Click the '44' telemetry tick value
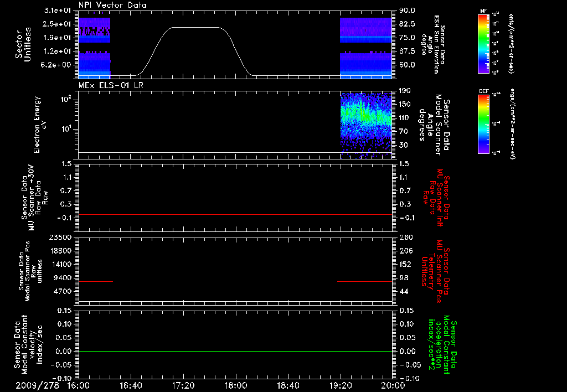The image size is (567, 392). pos(404,291)
